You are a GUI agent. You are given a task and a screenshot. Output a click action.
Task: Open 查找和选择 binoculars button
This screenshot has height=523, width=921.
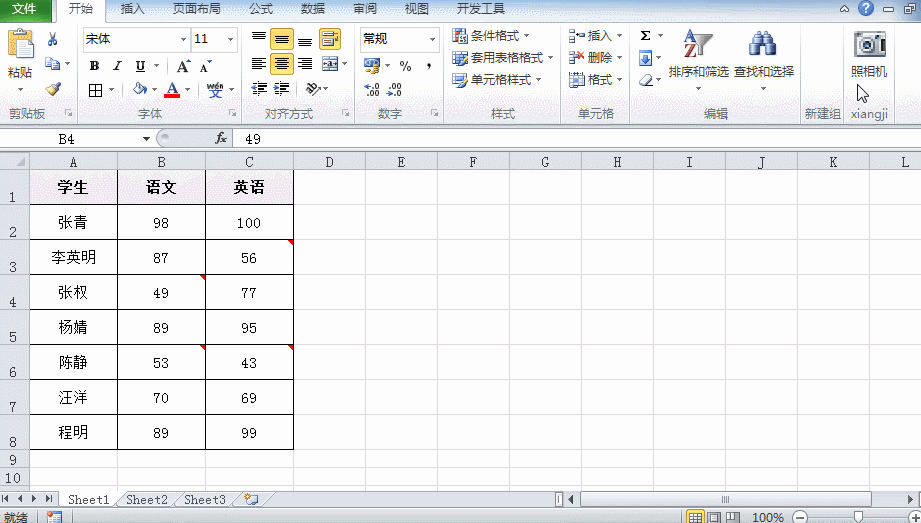764,59
